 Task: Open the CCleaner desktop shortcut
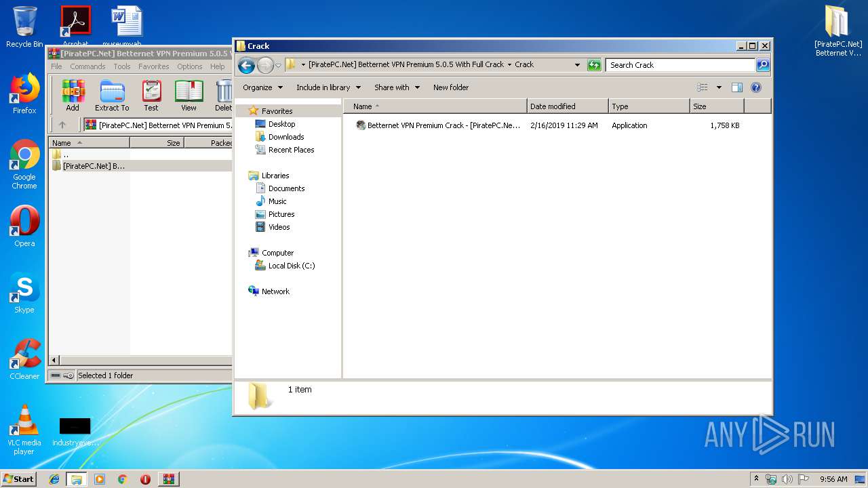[x=24, y=359]
